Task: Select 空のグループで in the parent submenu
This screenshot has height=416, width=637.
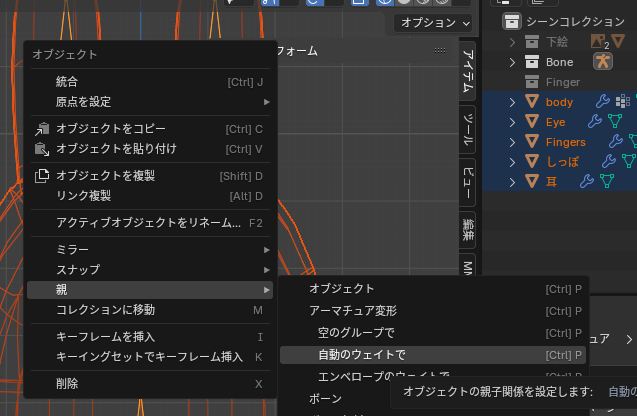Action: pyautogui.click(x=433, y=333)
